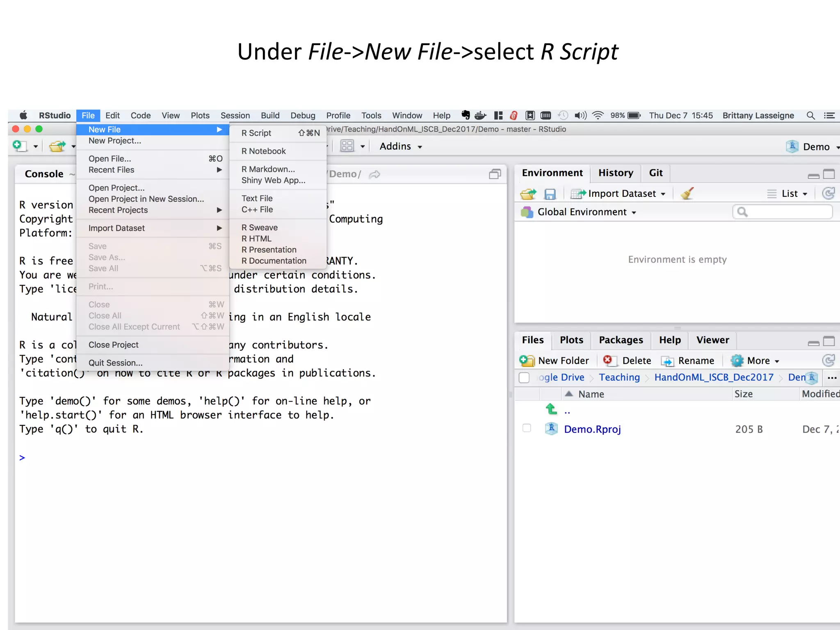
Task: Click the new file plus icon in toolbar
Action: pos(19,146)
